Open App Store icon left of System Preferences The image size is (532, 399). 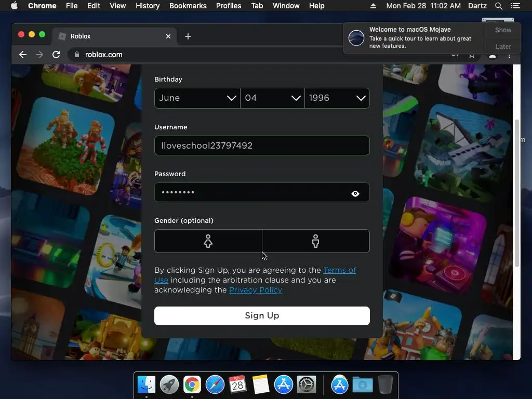(283, 385)
